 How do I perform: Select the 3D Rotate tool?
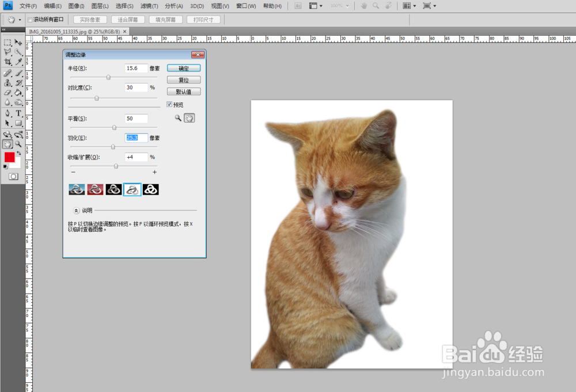(x=7, y=134)
